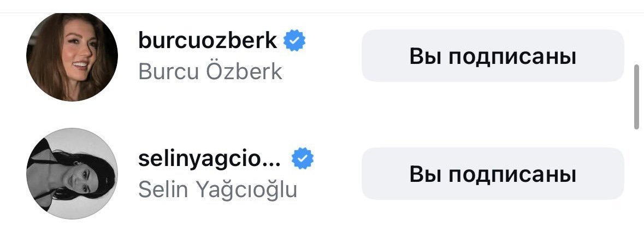Click the blue verified badge beside selinyagcio
The height and width of the screenshot is (231, 644).
[303, 158]
